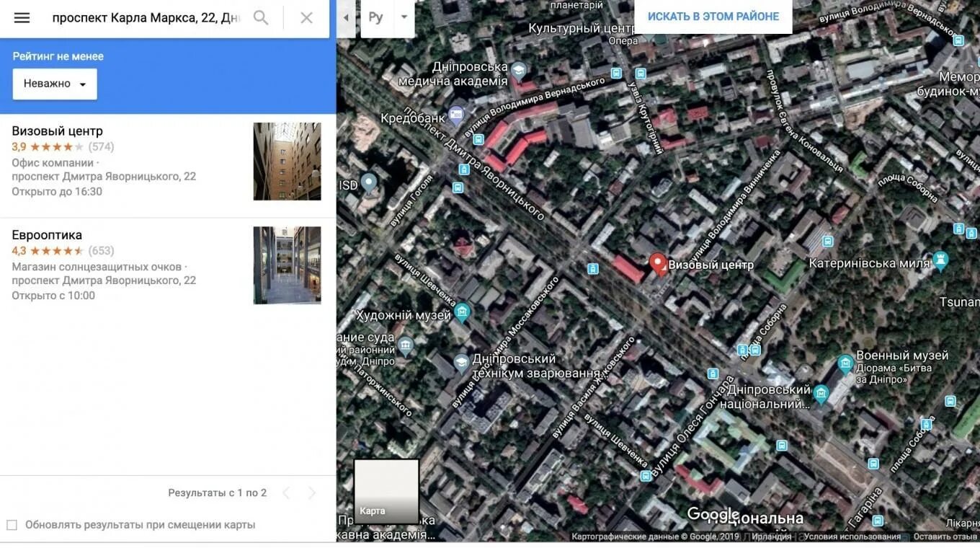
Task: Open the Неважно rating filter dropdown
Action: coord(53,83)
